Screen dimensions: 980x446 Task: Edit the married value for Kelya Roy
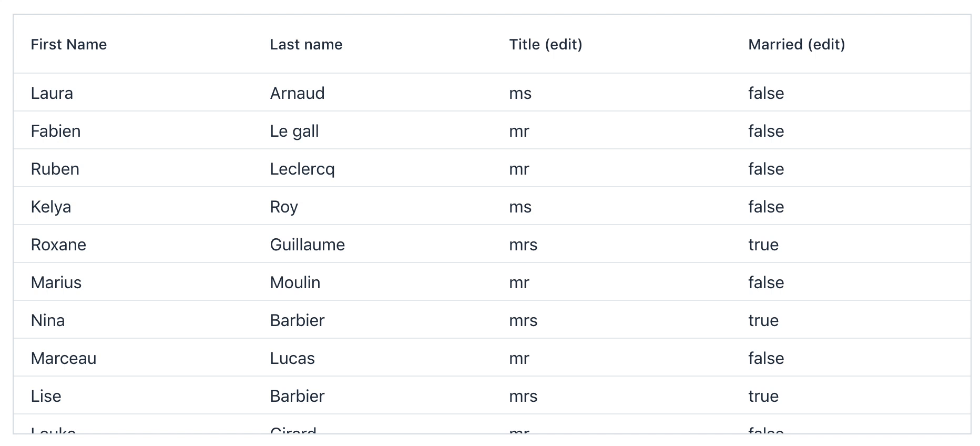[x=765, y=207]
